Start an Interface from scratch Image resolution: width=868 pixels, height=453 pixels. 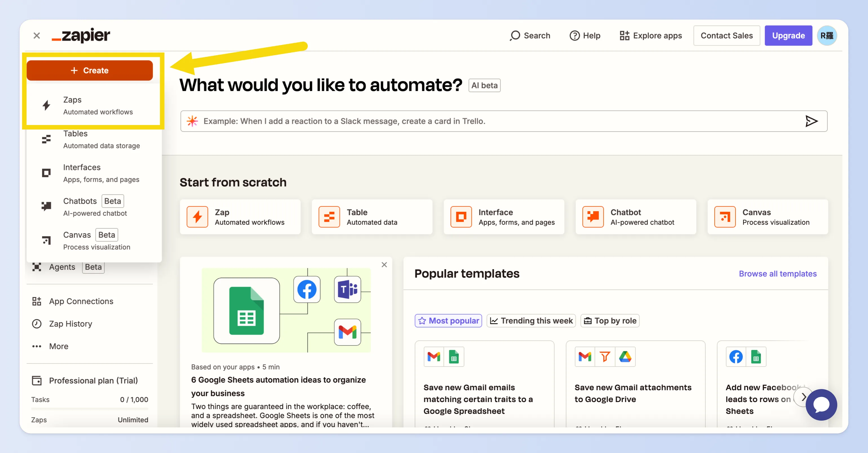(x=504, y=217)
